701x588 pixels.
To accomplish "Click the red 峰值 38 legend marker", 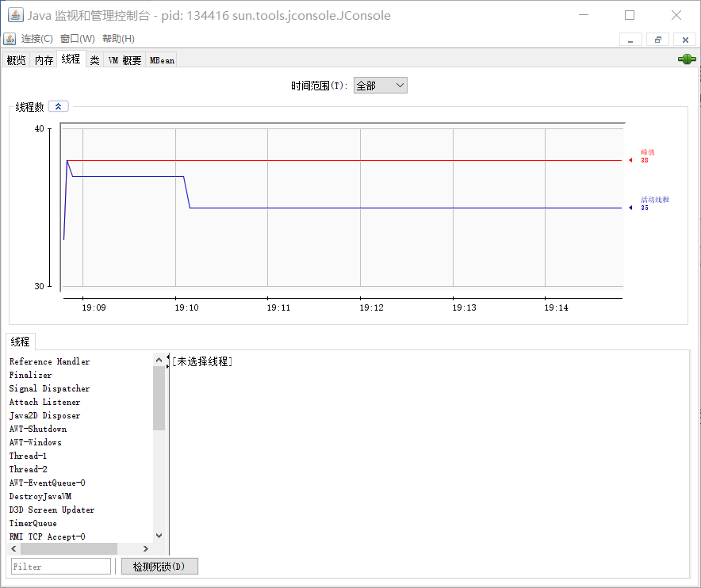I will [630, 160].
